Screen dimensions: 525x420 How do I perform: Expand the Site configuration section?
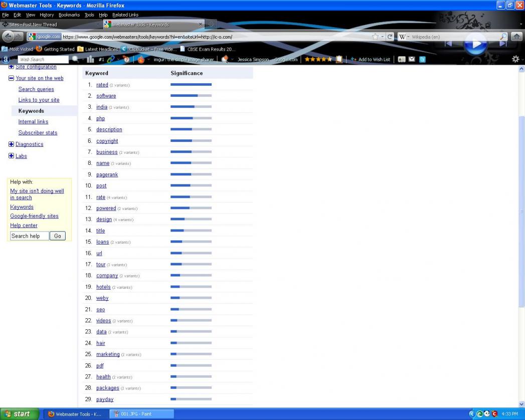(11, 67)
